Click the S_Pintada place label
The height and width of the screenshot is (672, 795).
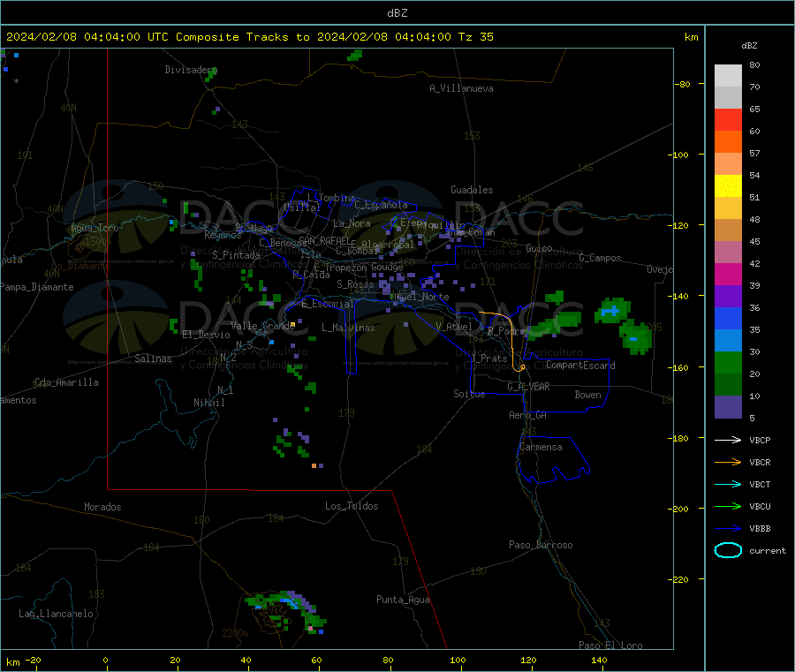click(x=236, y=255)
